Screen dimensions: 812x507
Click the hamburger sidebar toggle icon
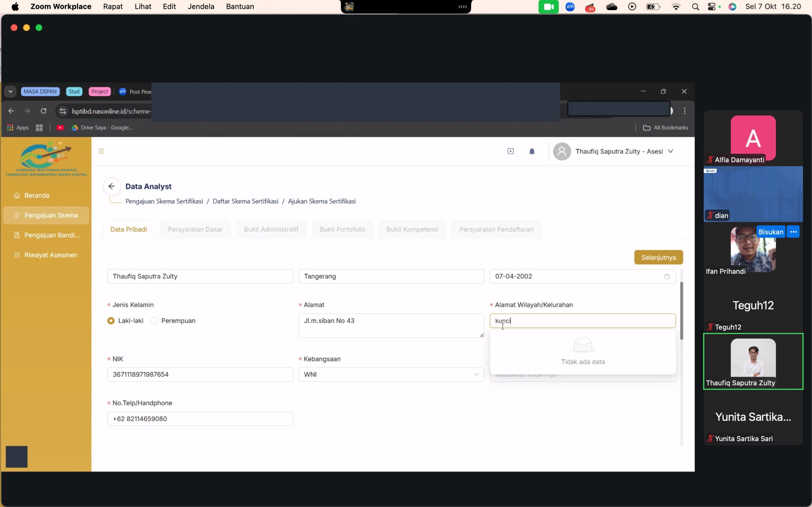101,151
